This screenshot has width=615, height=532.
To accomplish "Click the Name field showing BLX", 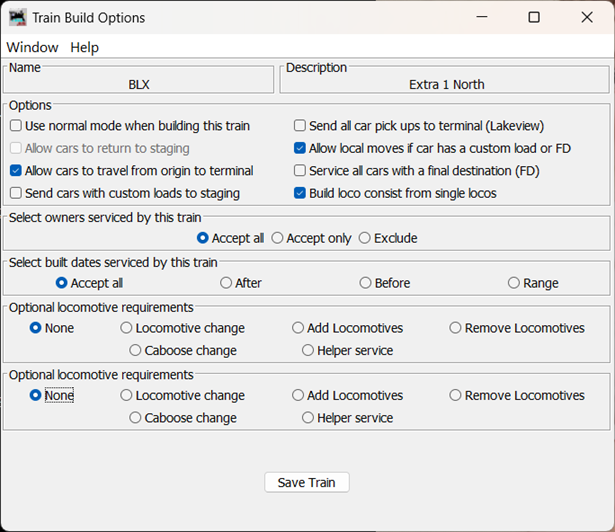I will 139,85.
